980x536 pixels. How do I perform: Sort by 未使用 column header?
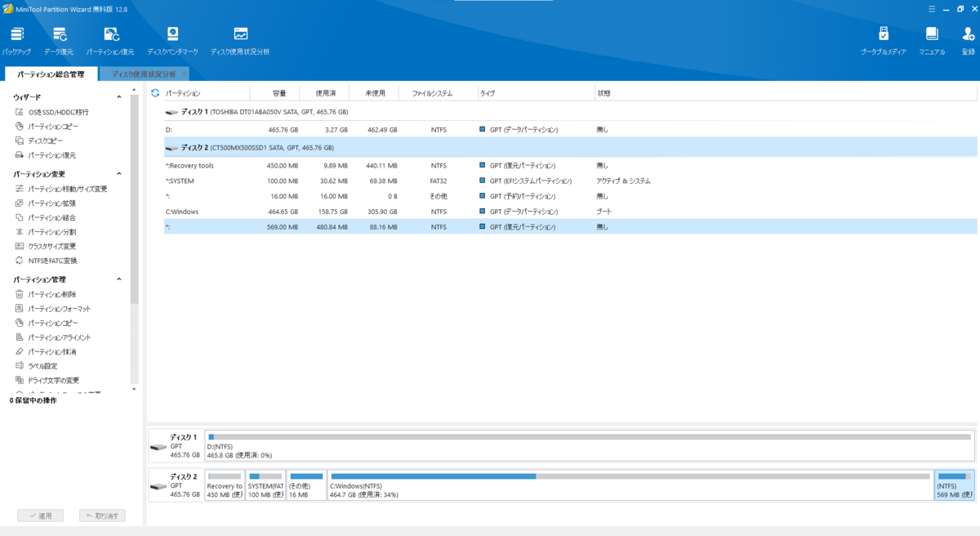tap(374, 93)
